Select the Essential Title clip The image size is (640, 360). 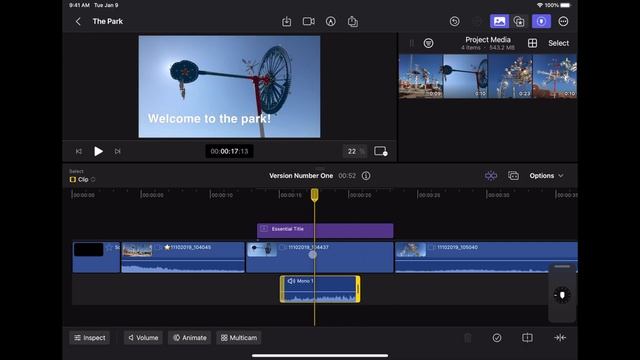pos(325,231)
